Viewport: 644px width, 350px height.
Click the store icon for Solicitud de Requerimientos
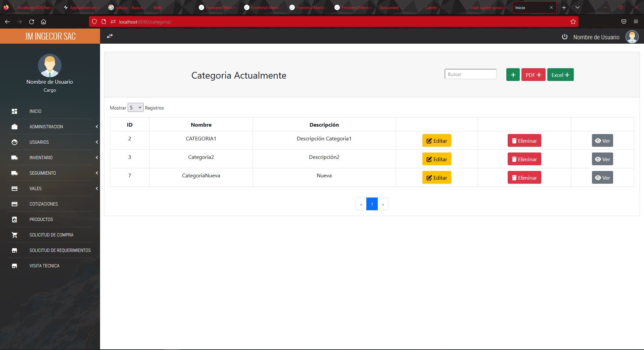pos(14,250)
